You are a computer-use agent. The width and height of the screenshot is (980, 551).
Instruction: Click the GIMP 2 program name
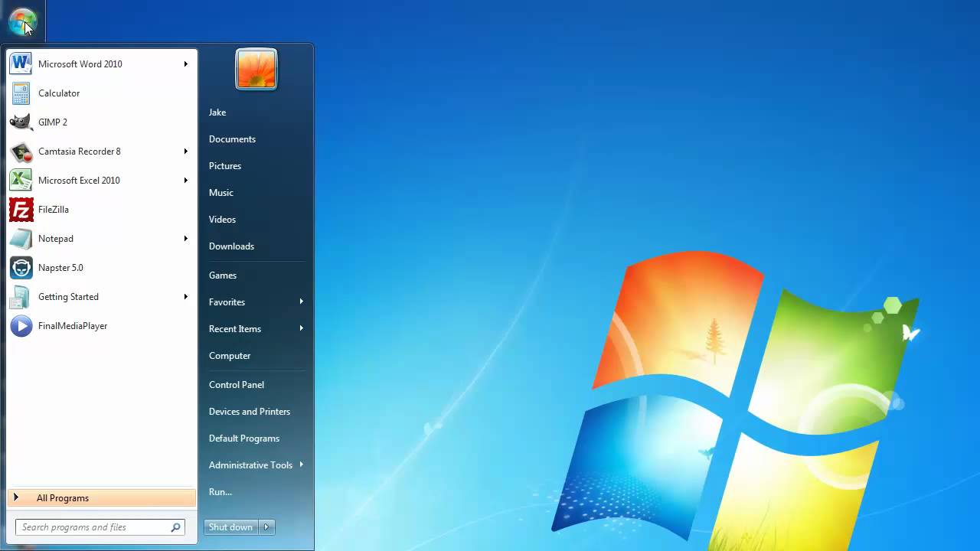click(x=53, y=122)
